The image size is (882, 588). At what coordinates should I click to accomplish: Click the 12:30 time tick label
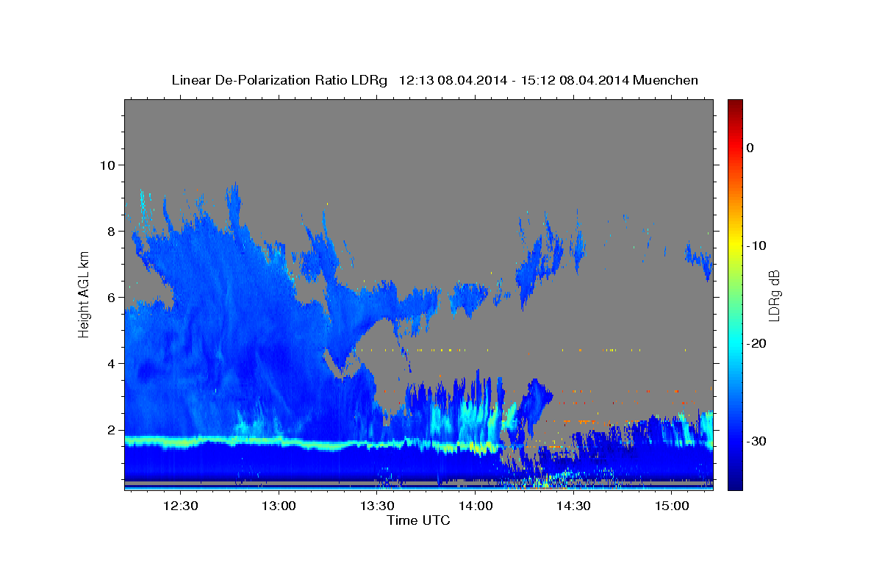pos(180,506)
